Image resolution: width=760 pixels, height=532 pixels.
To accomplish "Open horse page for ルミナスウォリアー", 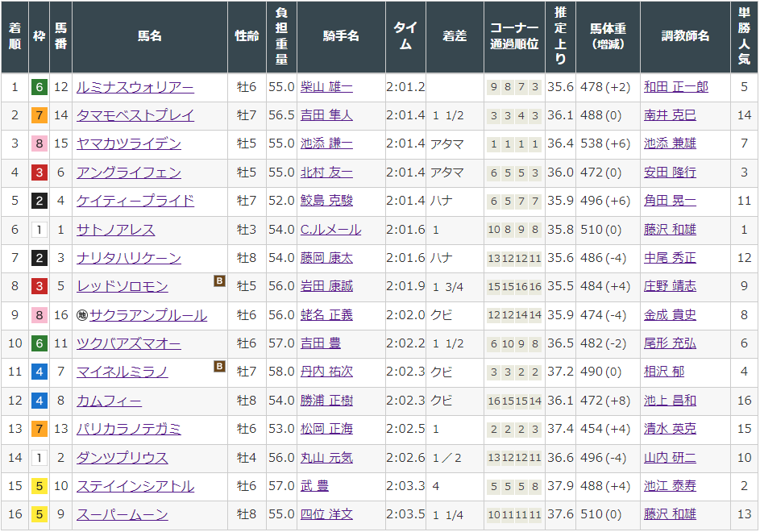I will tap(135, 87).
